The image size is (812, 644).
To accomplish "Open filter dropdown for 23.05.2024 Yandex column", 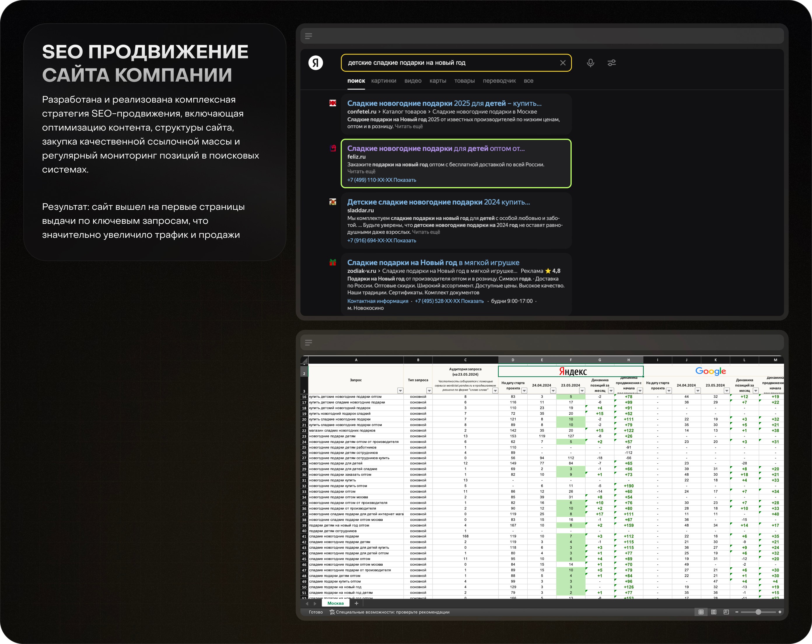I will pyautogui.click(x=582, y=391).
